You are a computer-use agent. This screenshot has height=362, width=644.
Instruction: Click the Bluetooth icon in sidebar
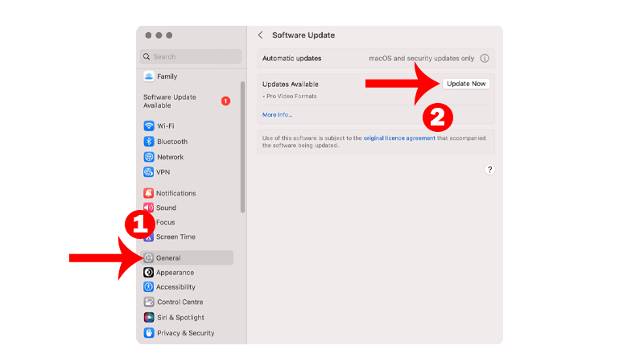click(149, 142)
